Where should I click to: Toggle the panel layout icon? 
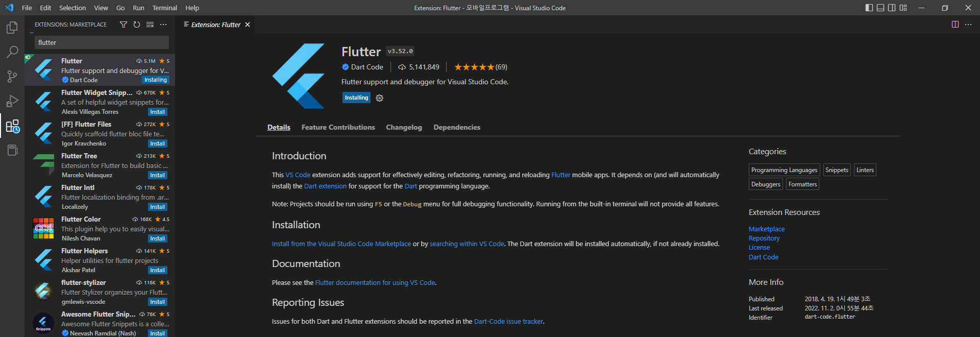(880, 8)
